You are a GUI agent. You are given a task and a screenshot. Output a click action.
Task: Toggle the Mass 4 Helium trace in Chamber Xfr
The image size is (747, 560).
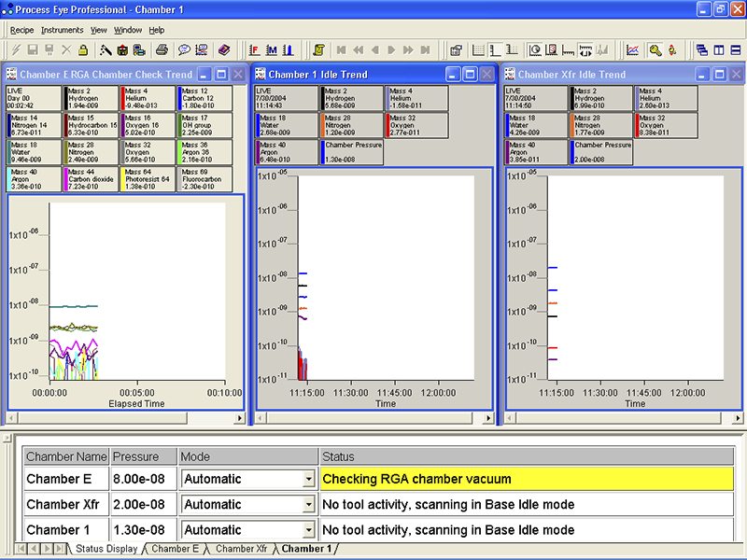[666, 98]
